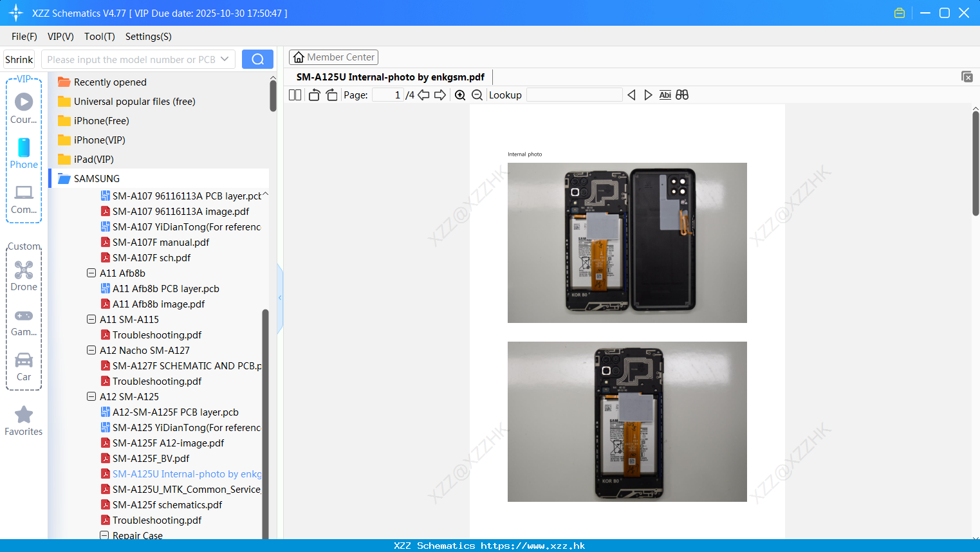Click the file tree scrollbar thumb
This screenshot has height=552, width=980.
(x=265, y=425)
